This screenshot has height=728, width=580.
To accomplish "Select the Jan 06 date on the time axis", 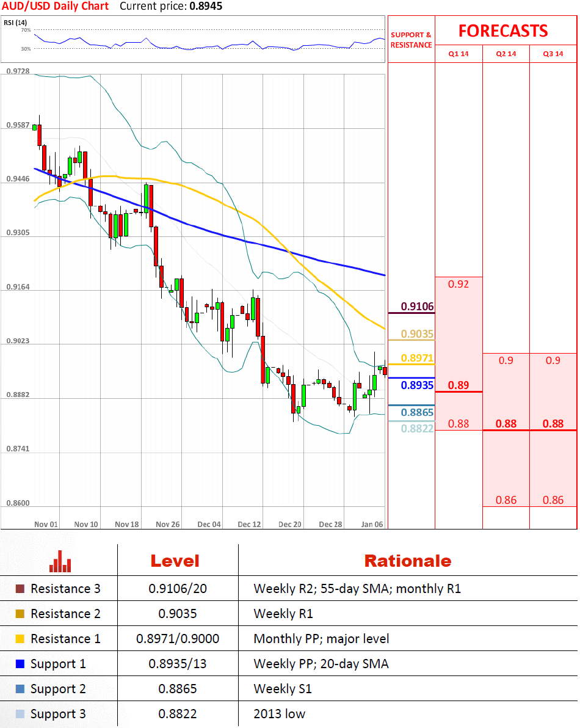I will click(372, 524).
